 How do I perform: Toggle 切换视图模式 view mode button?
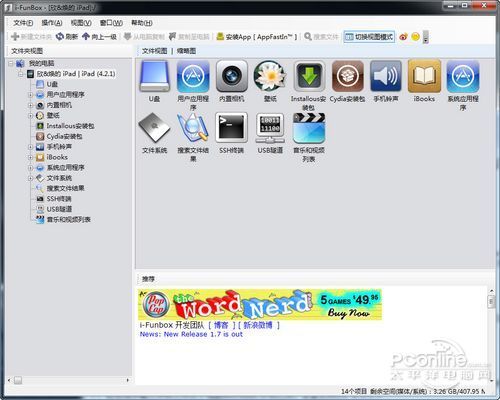(369, 37)
